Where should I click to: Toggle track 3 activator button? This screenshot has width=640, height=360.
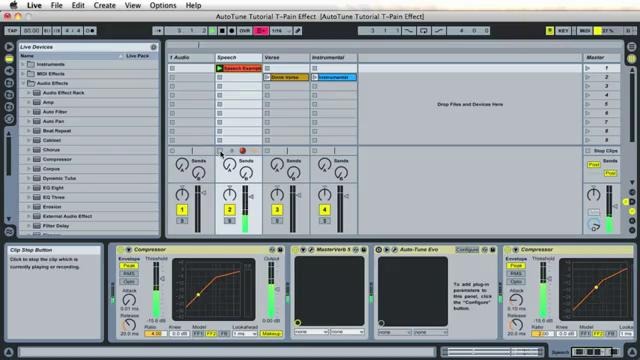click(277, 210)
